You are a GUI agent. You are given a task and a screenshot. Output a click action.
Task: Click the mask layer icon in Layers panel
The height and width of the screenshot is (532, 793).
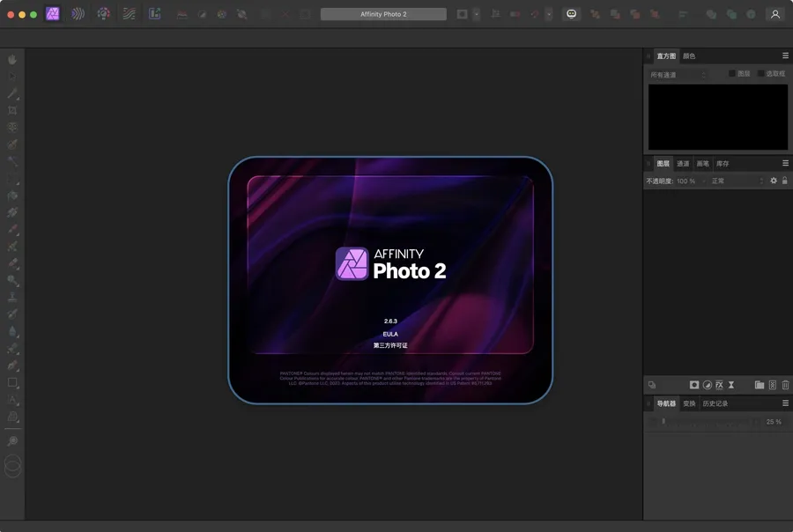[694, 385]
